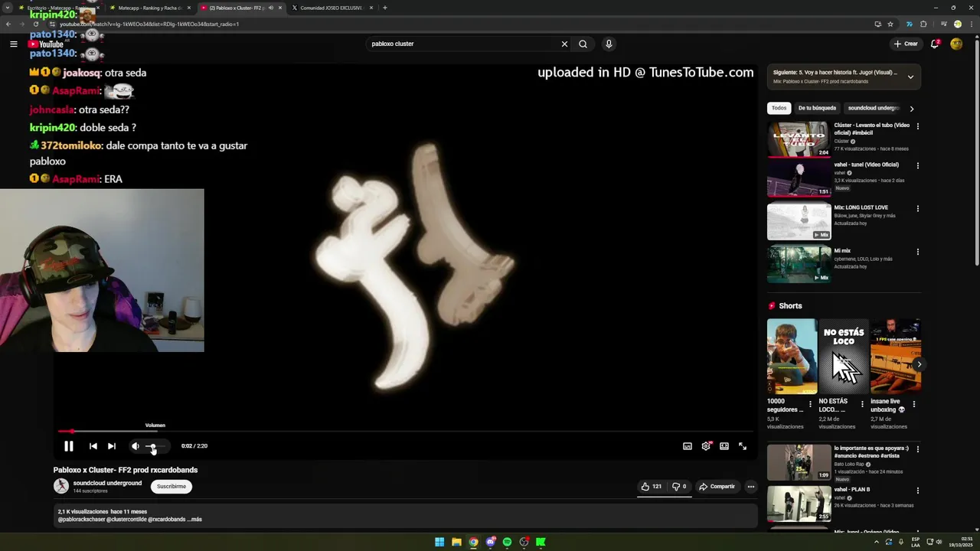The image size is (980, 551).
Task: Open the Windows Start menu
Action: point(439,542)
